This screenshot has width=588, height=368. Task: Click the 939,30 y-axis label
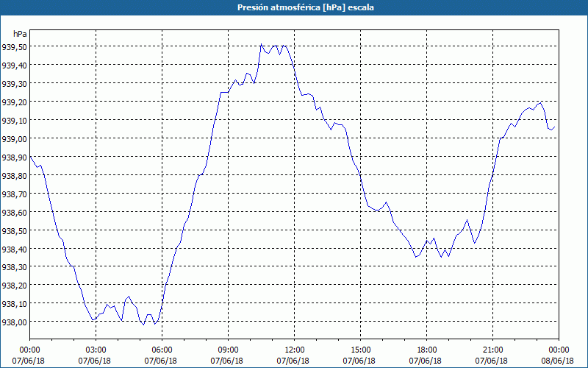coord(14,83)
